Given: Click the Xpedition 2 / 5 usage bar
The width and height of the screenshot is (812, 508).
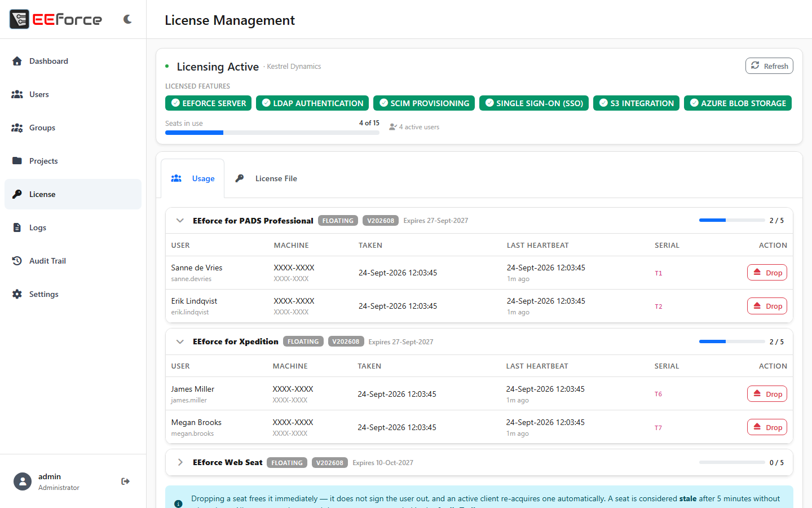Looking at the screenshot, I should pos(732,341).
